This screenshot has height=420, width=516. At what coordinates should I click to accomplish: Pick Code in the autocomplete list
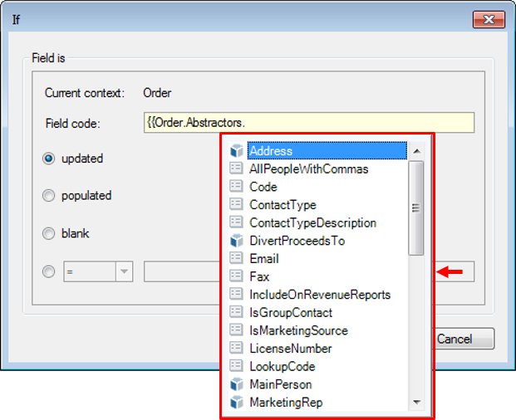263,187
